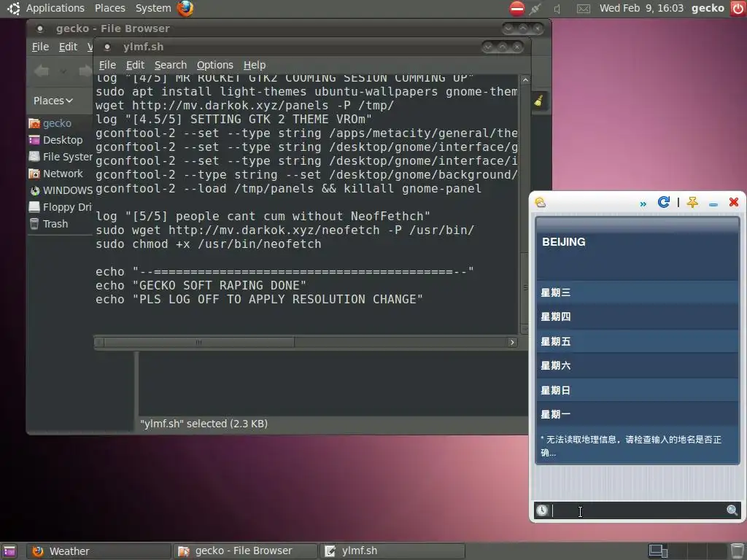747x560 pixels.
Task: Expand the Places sidebar dropdown
Action: click(53, 101)
